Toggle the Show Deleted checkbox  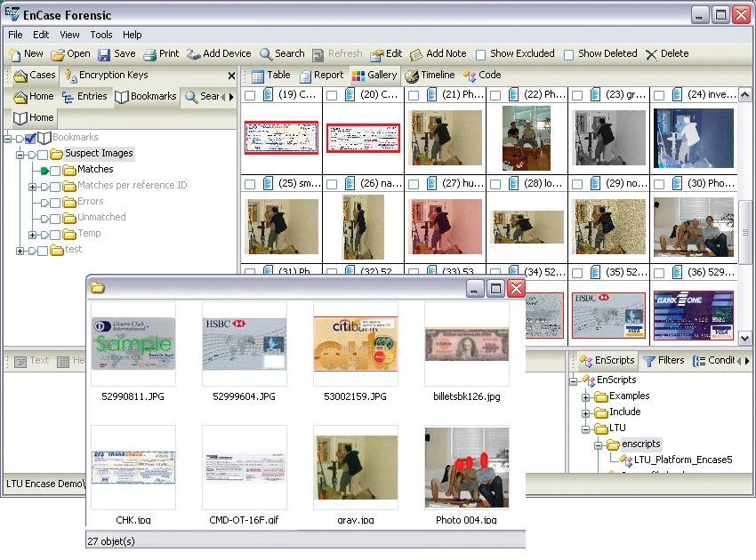click(x=569, y=55)
